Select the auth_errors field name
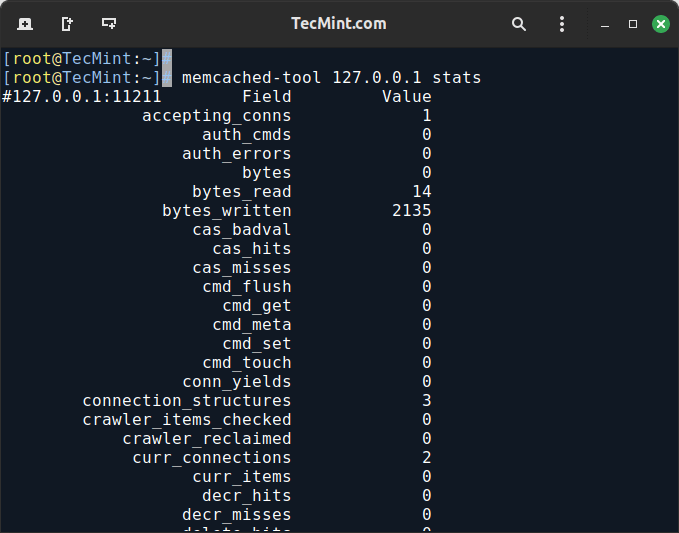This screenshot has width=679, height=533. pos(236,154)
